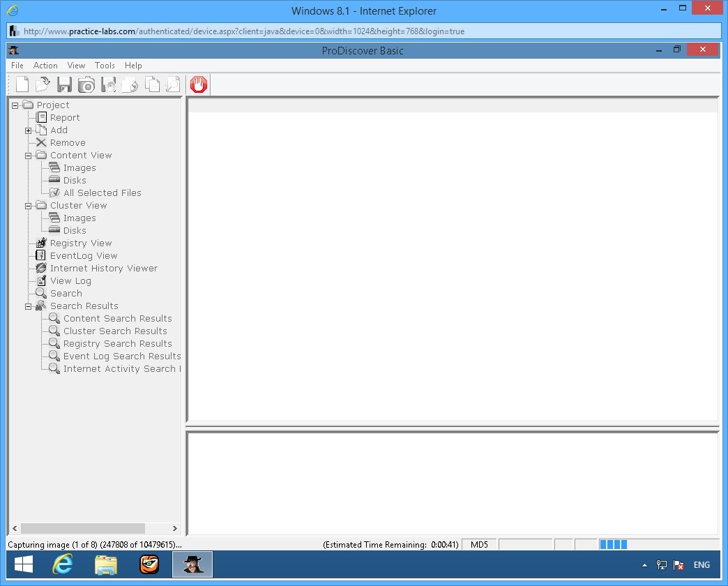
Task: Click the red Stop hand icon
Action: point(199,85)
